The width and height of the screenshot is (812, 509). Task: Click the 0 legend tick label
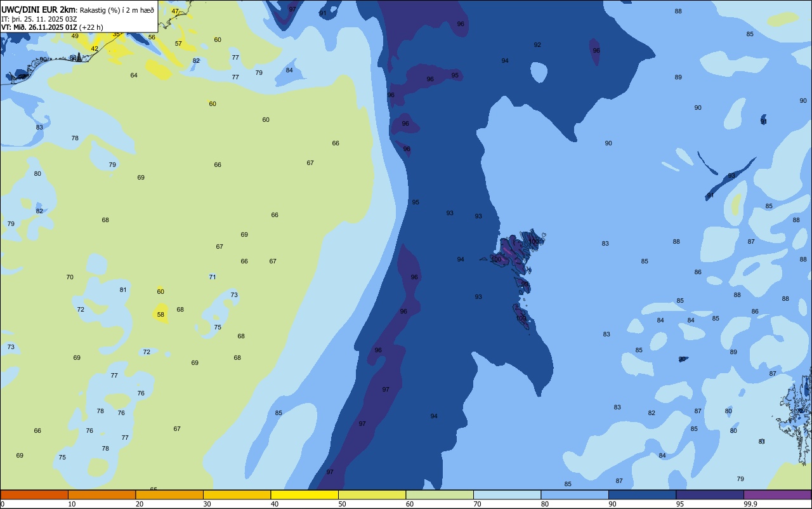point(3,504)
